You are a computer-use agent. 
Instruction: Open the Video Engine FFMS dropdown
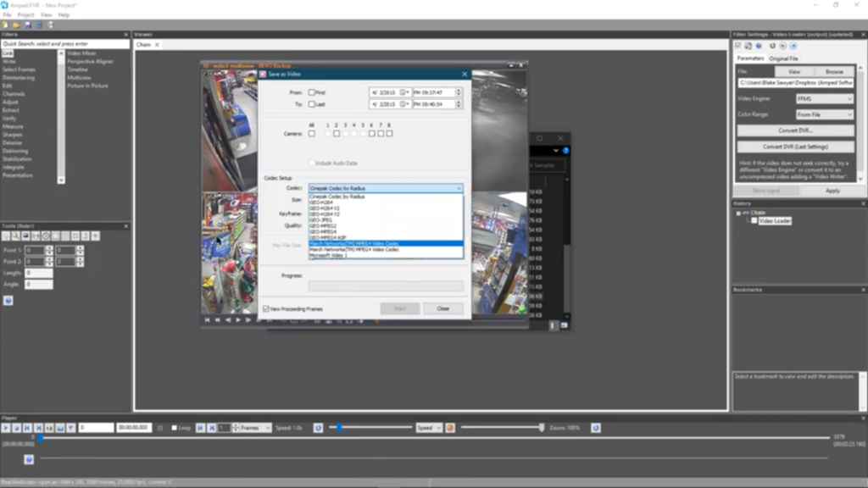(824, 98)
